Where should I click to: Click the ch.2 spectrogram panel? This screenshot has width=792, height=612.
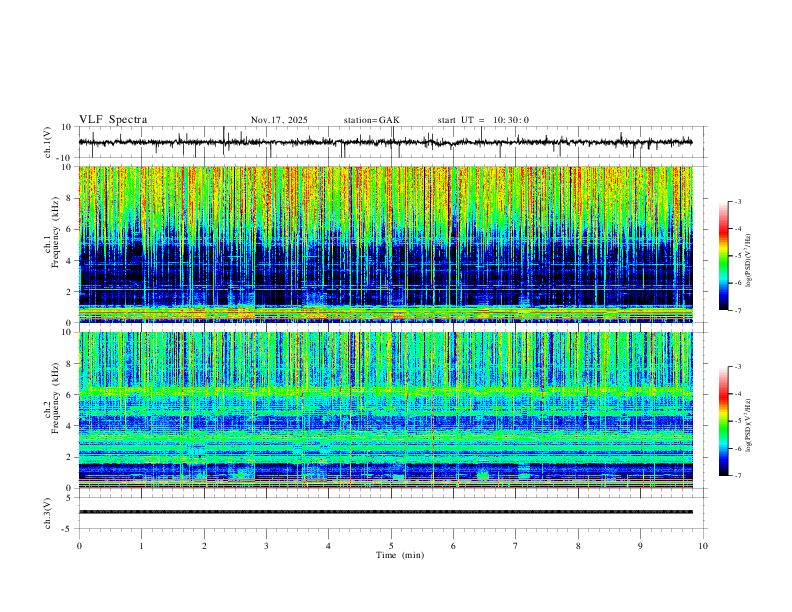[x=386, y=410]
